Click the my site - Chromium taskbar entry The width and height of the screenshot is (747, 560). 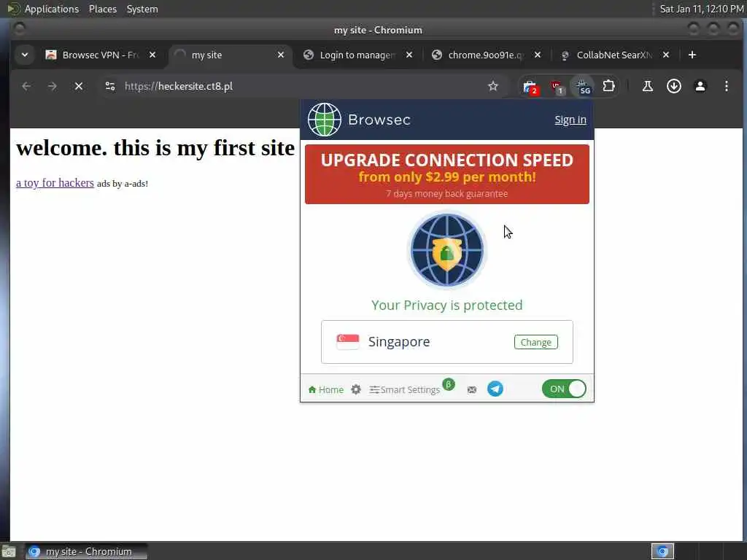click(86, 551)
